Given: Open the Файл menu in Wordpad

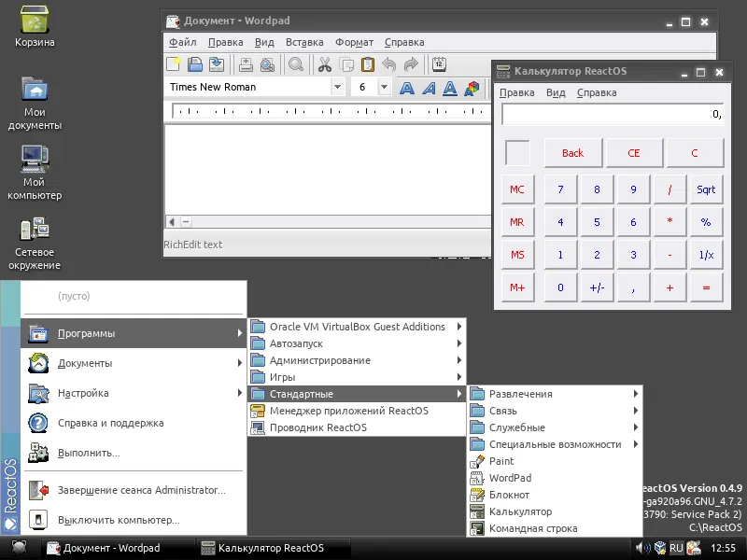Looking at the screenshot, I should pyautogui.click(x=183, y=42).
